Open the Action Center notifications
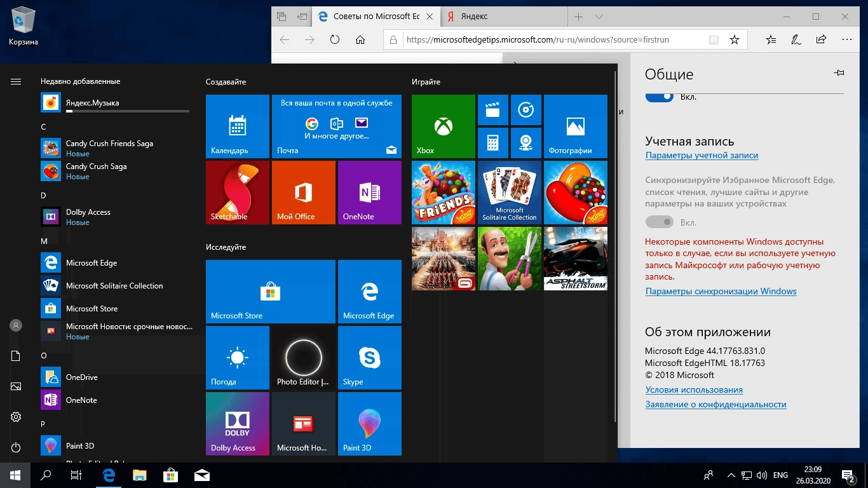868x488 pixels. [848, 475]
